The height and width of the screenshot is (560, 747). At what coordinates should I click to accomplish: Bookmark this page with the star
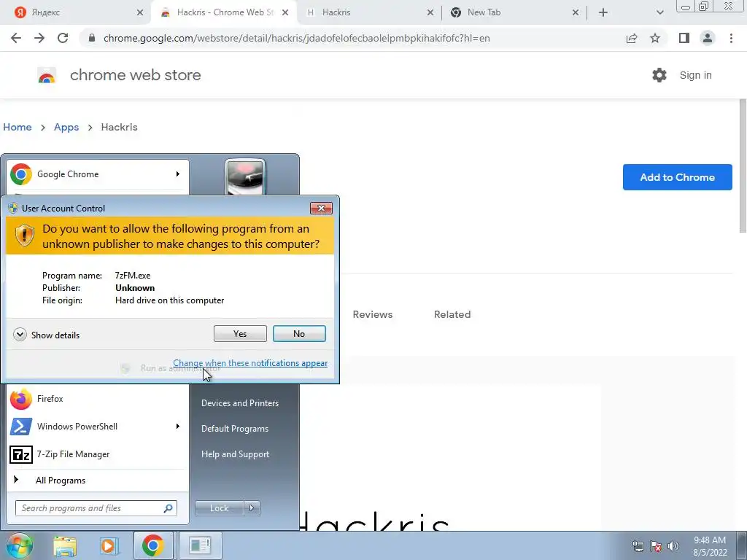(655, 38)
